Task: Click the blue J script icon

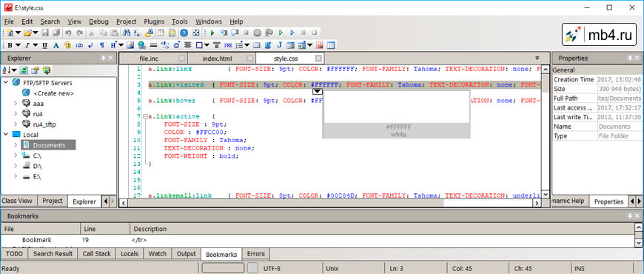Action: 279,44
